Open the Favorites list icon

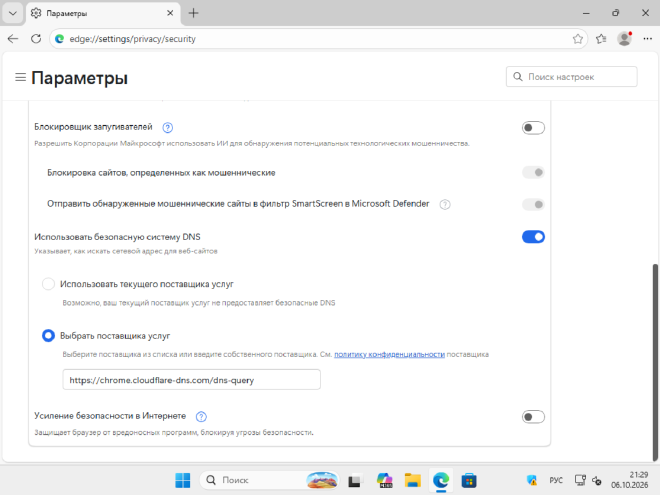coord(601,39)
